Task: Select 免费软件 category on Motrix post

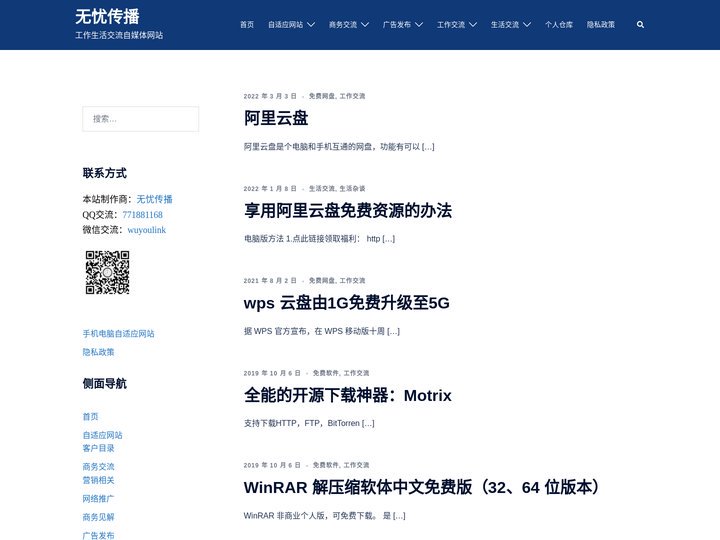Action: coord(326,373)
